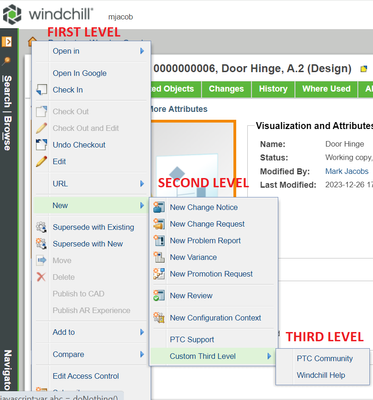Expand the Open in submenu arrow
Screen dimensions: 373x400
[x=142, y=51]
